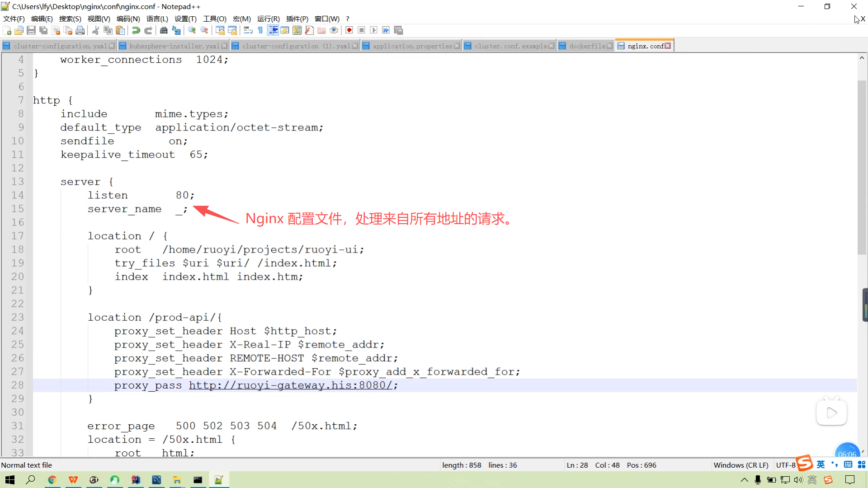The image size is (868, 488).
Task: Follow the ruoyi-gateway proxy_pass URL link
Action: (x=290, y=385)
